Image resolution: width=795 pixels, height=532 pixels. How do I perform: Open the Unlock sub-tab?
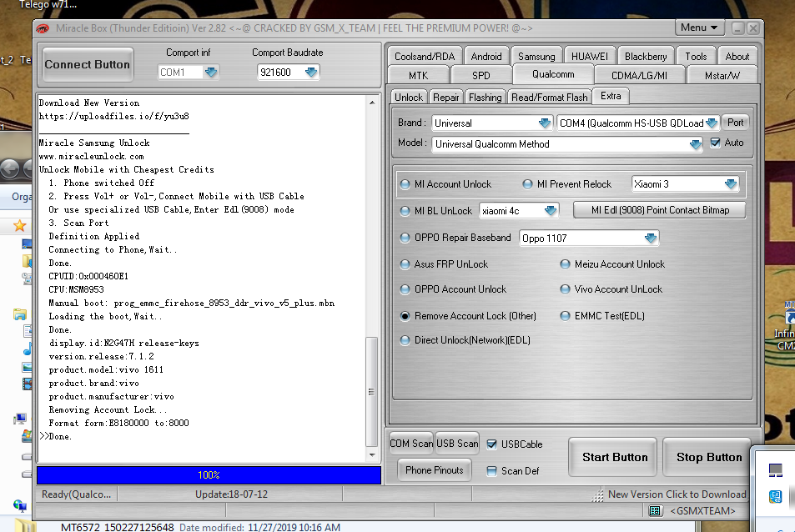[409, 98]
